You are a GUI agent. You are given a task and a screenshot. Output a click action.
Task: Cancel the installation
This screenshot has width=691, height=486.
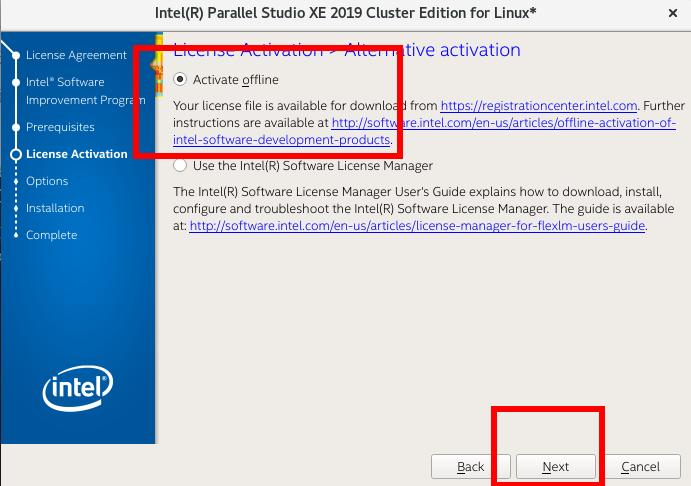(640, 467)
